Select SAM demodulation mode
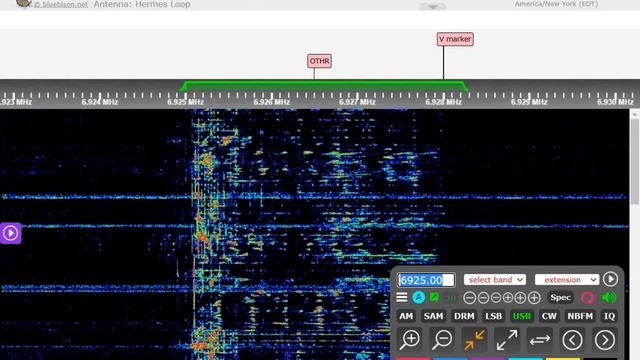 (433, 316)
